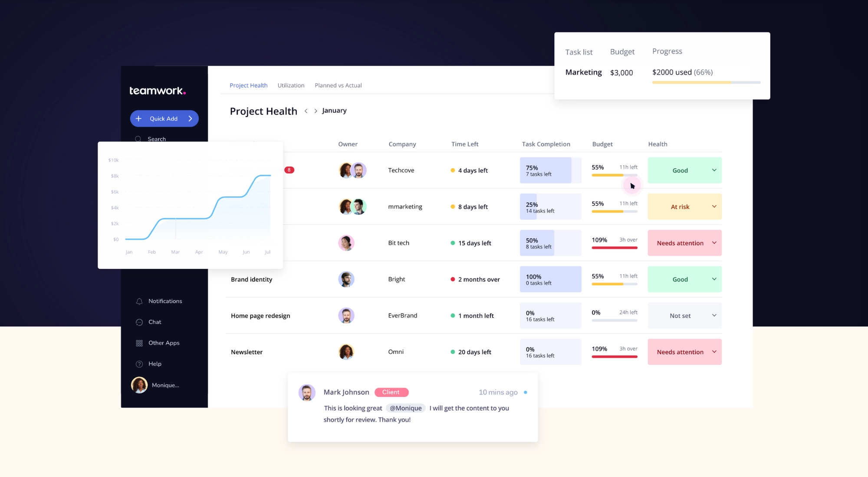Click the Notifications icon
The image size is (868, 477).
coord(139,301)
